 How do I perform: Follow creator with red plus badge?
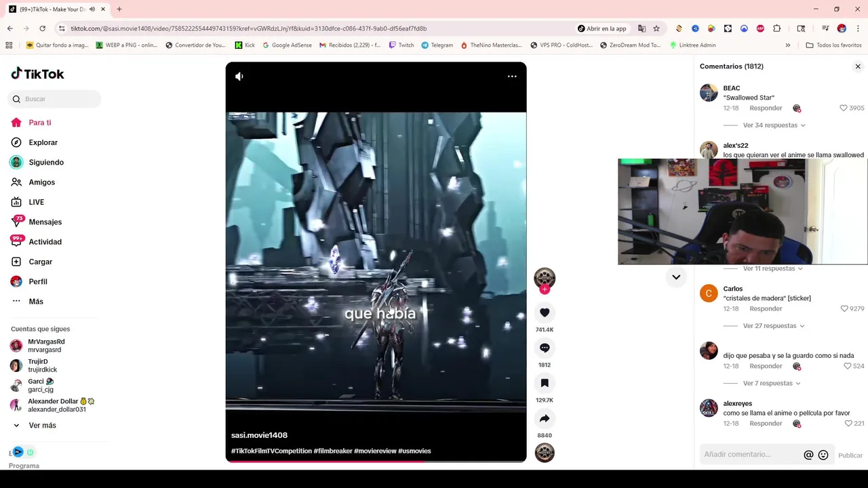pos(545,289)
